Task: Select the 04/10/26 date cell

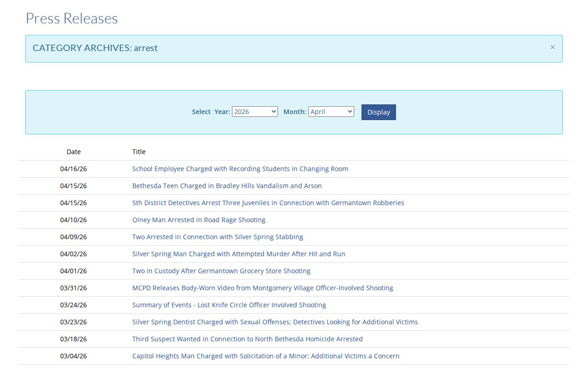Action: coord(73,220)
